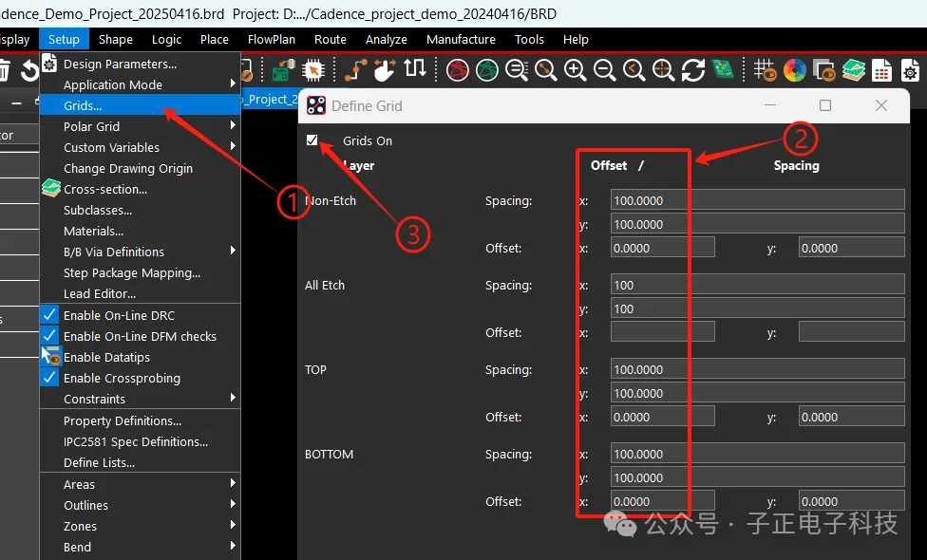This screenshot has width=927, height=560.
Task: Open the color wheel dialog icon
Action: point(795,70)
